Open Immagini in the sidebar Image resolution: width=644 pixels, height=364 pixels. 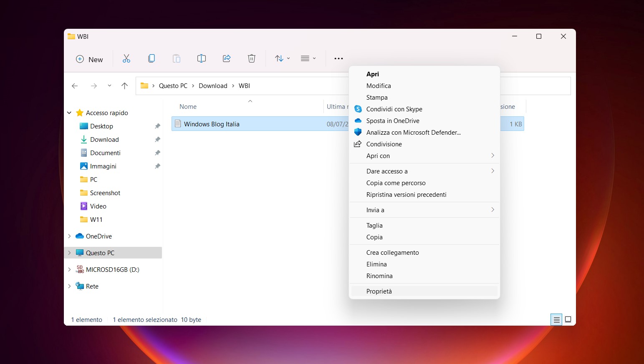pos(103,166)
